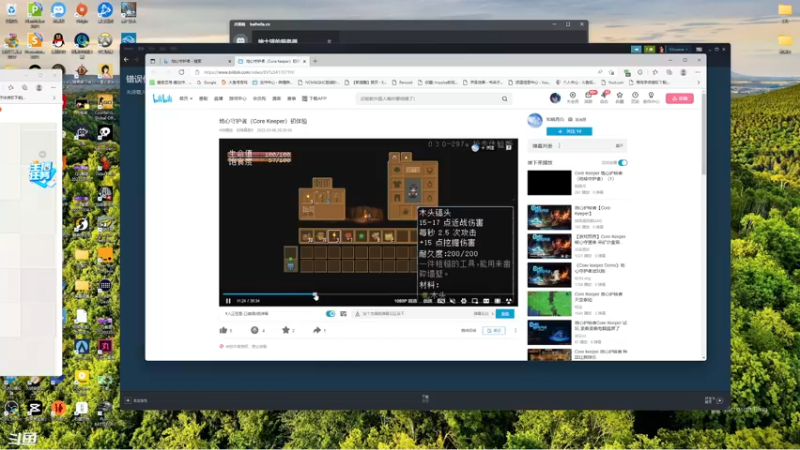Open the green-thumbnail Core Keeper recommendation
This screenshot has width=800, height=450.
549,304
